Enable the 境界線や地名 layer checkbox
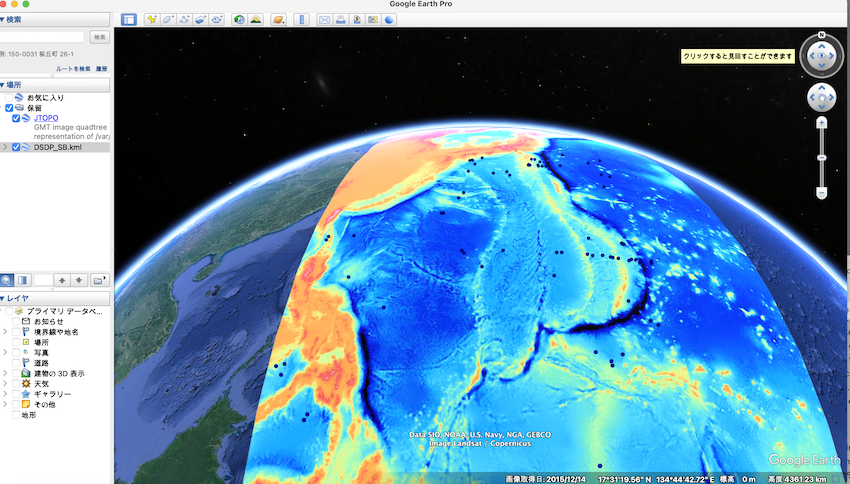The image size is (850, 484). click(16, 332)
